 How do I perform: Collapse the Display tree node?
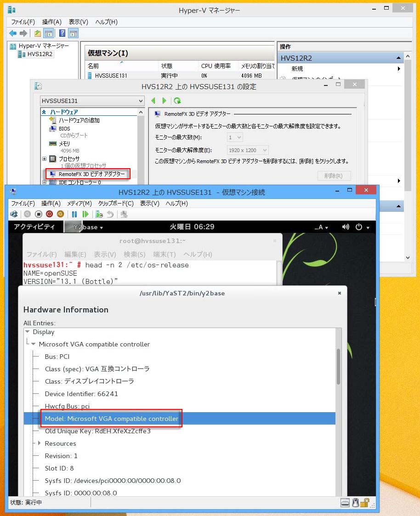pyautogui.click(x=28, y=332)
